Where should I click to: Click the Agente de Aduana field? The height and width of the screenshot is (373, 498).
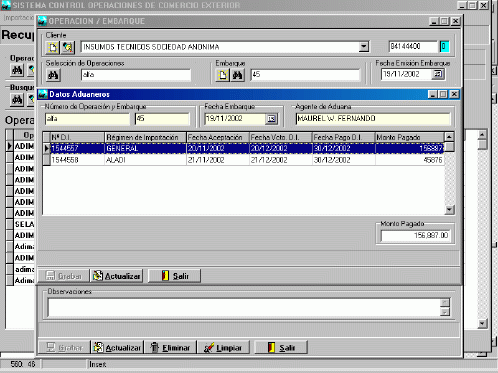(373, 119)
